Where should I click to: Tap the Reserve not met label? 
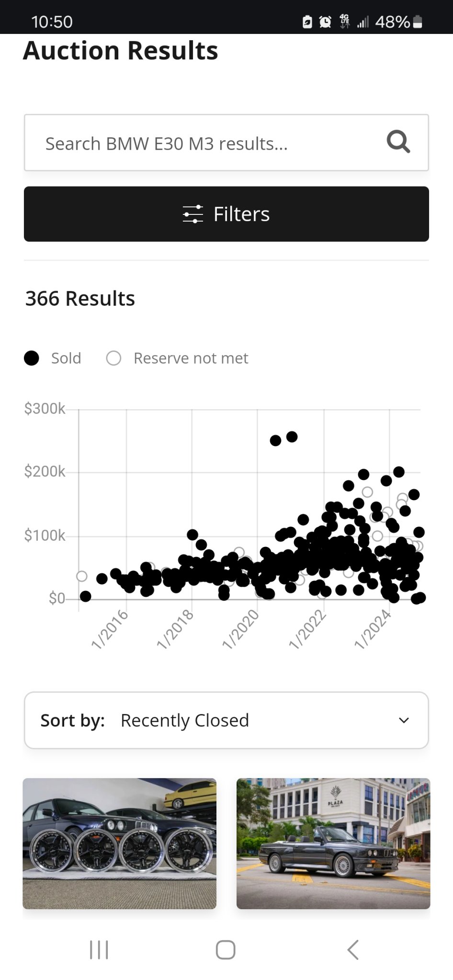[191, 358]
